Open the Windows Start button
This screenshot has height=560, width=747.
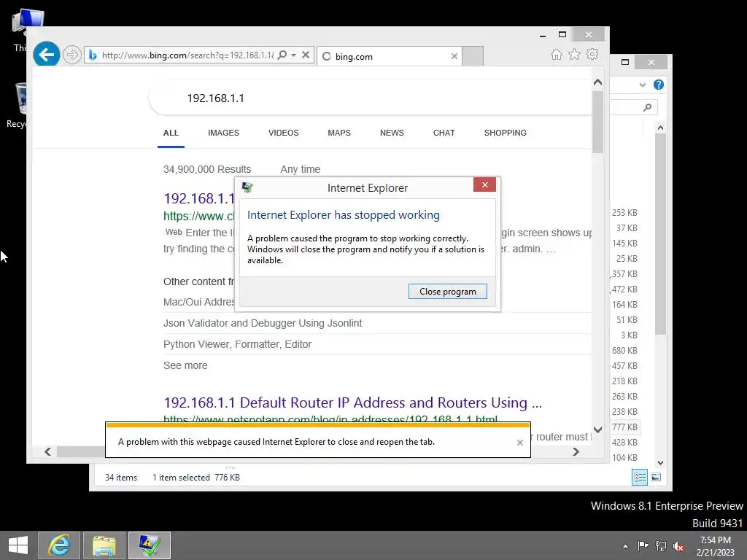[18, 545]
